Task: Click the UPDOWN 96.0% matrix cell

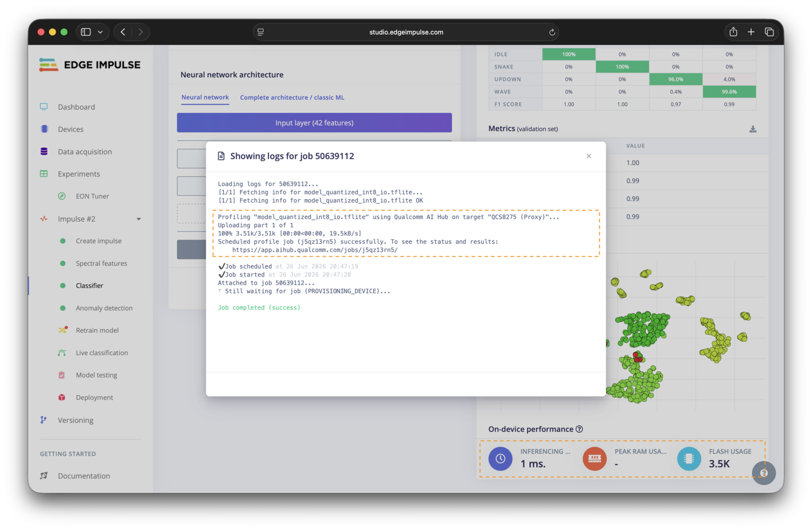Action: tap(676, 79)
